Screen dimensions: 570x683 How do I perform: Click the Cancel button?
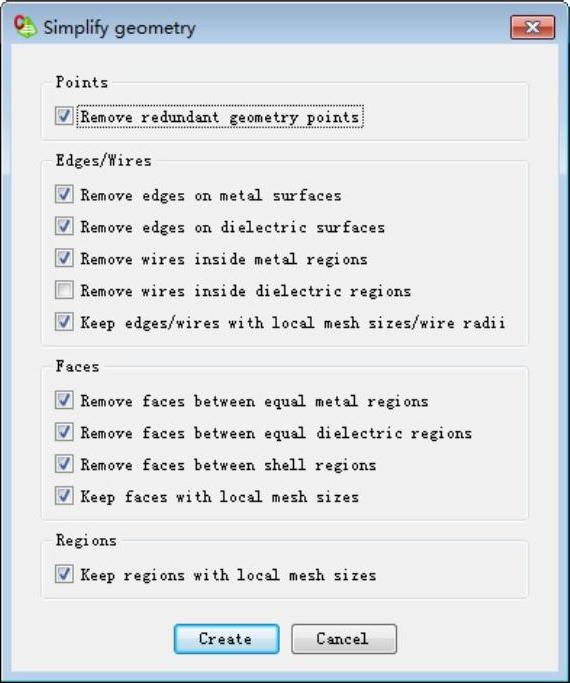click(x=344, y=639)
